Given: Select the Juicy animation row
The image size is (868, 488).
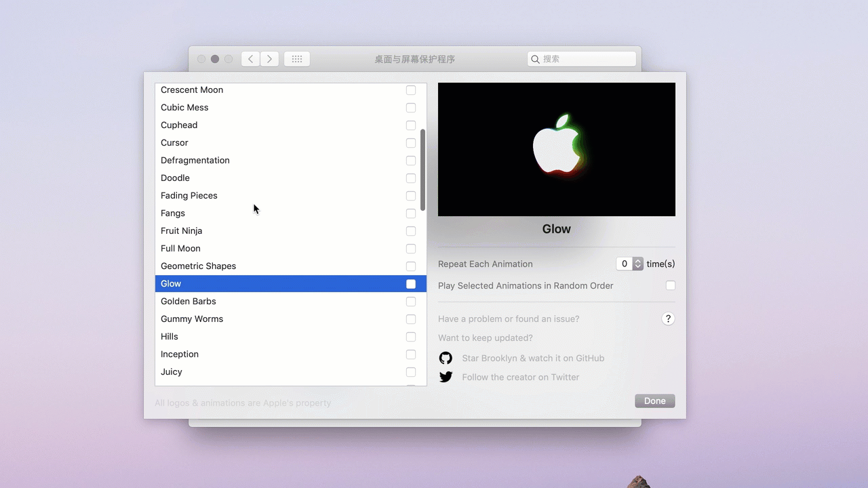Looking at the screenshot, I should pyautogui.click(x=291, y=372).
